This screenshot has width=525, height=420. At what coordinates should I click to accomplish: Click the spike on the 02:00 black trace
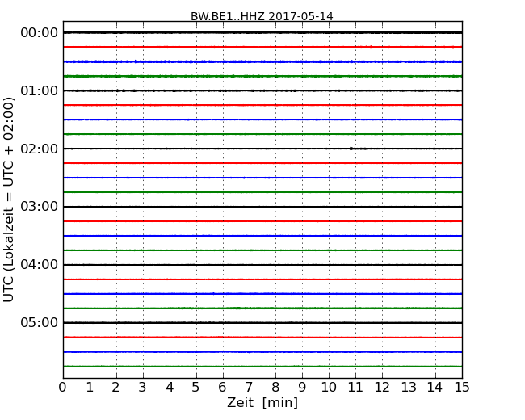coord(351,149)
